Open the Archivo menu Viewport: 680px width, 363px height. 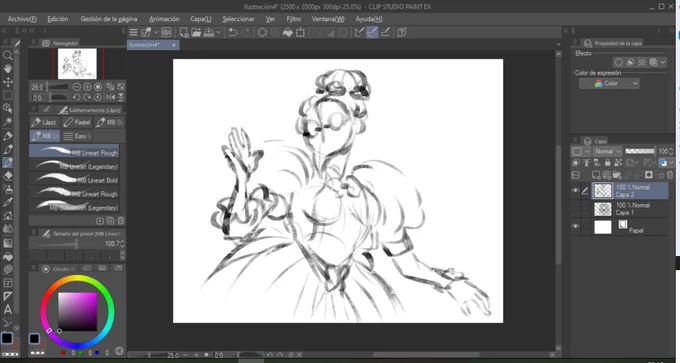coord(22,19)
